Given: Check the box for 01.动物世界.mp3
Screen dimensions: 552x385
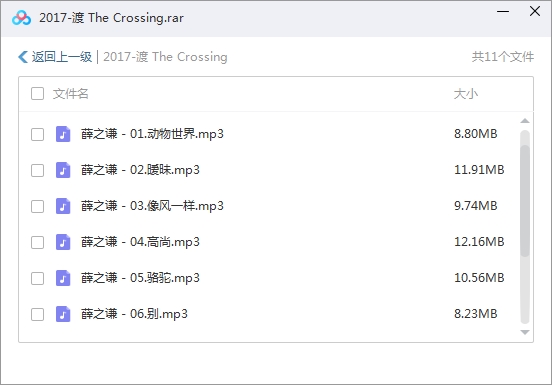Looking at the screenshot, I should (x=37, y=134).
